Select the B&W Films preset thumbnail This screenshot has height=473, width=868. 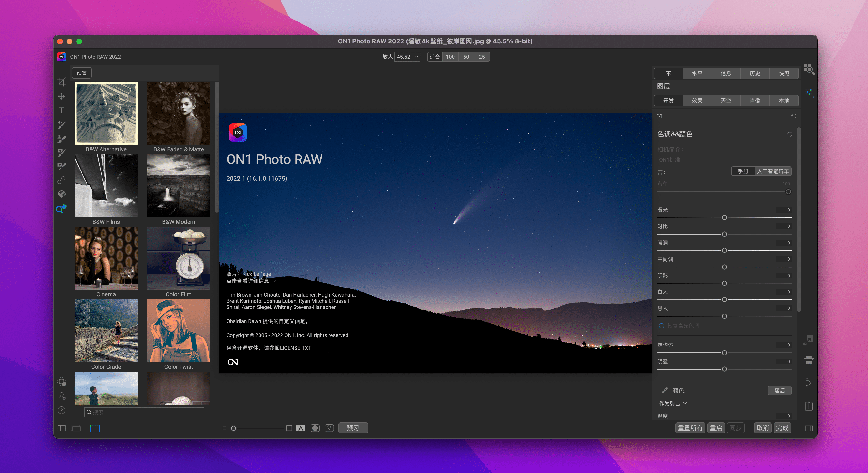click(x=106, y=186)
